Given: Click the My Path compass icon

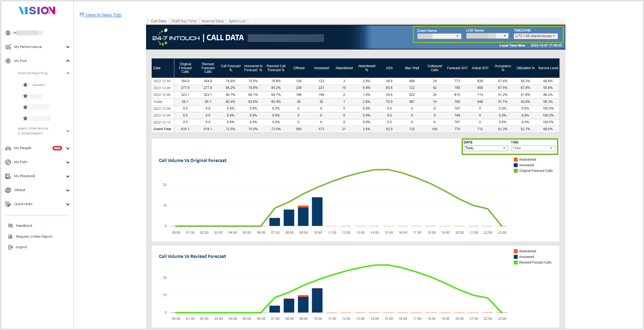Looking at the screenshot, I should coord(8,162).
